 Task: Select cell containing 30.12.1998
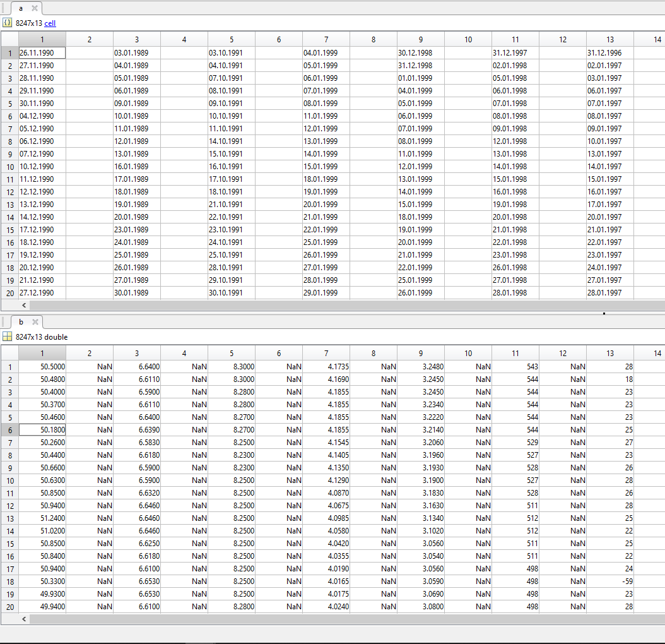tap(421, 52)
